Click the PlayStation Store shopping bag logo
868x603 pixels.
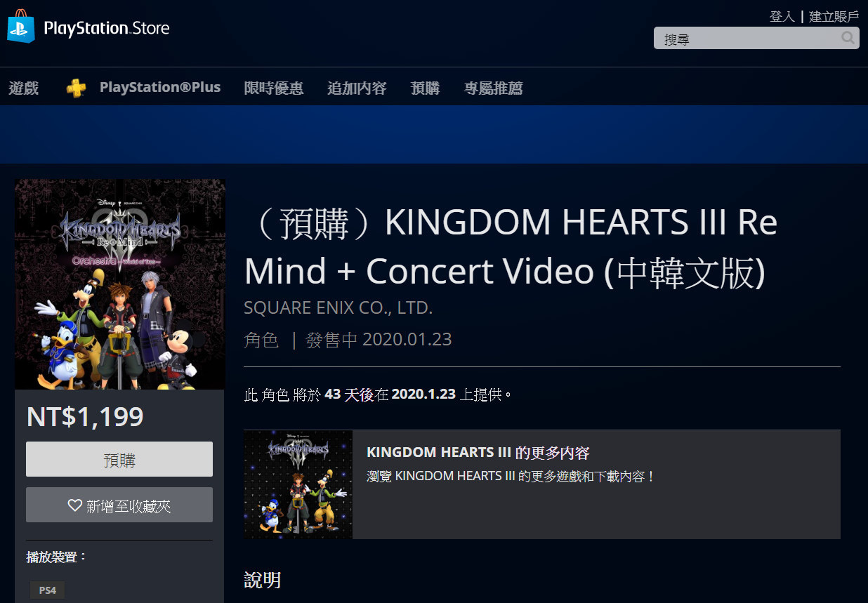click(21, 27)
